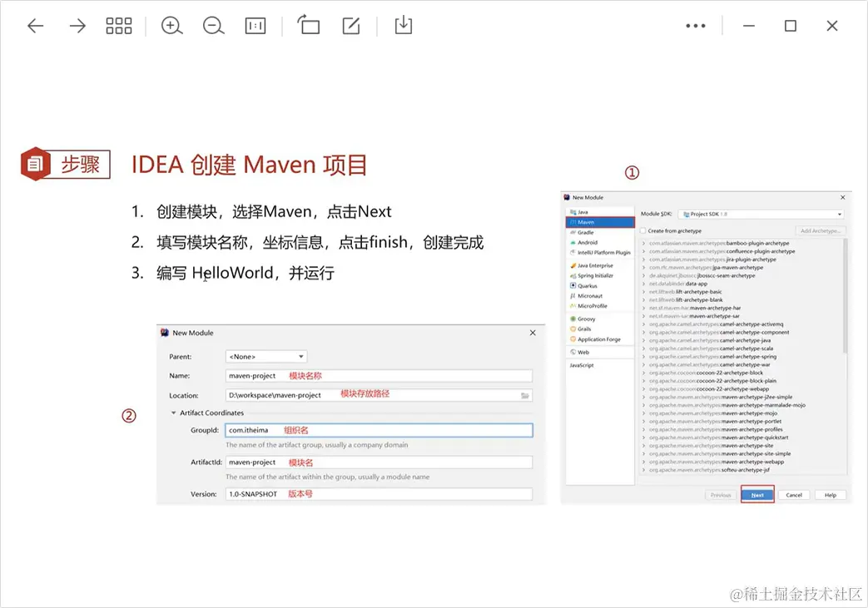Expand maven-archetype-webapp entry
Viewport: 868px width, 608px height.
[x=643, y=462]
